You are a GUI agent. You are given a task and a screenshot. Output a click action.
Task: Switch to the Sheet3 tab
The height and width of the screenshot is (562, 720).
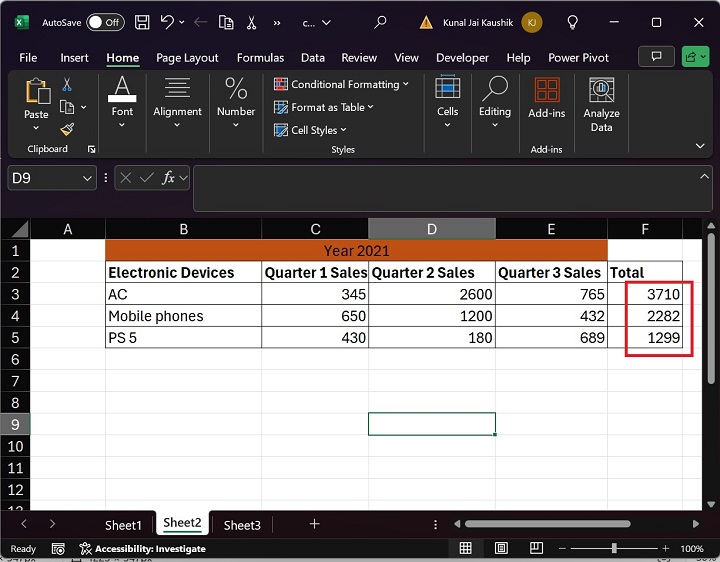[x=242, y=525]
